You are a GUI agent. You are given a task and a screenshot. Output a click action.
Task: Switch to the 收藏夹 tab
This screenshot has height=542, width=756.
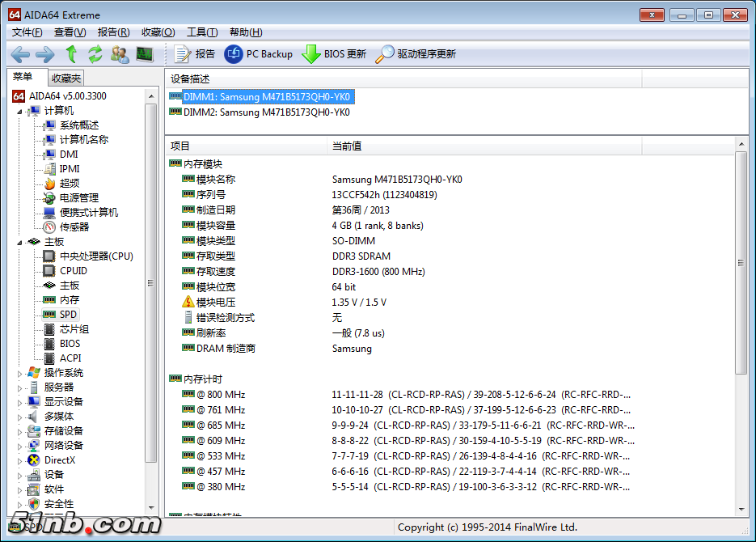[x=65, y=78]
